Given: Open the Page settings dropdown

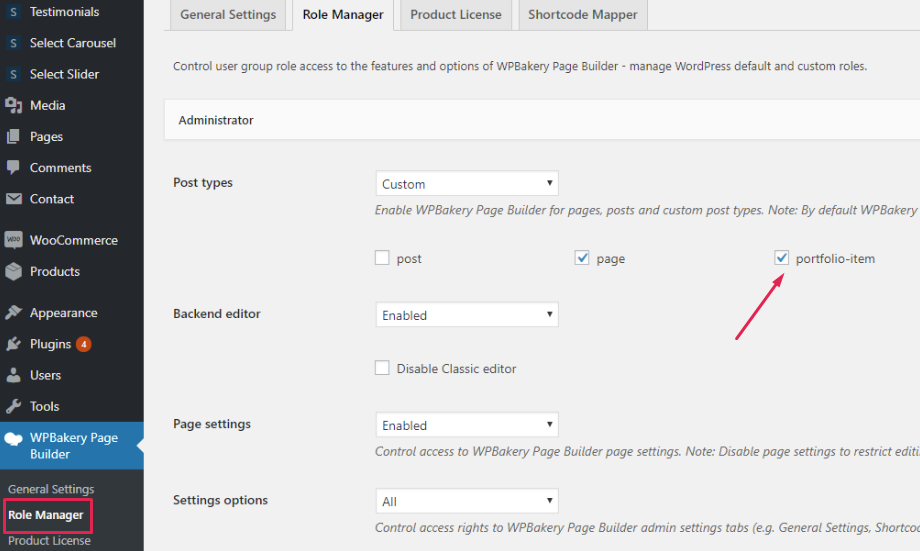Looking at the screenshot, I should [467, 425].
